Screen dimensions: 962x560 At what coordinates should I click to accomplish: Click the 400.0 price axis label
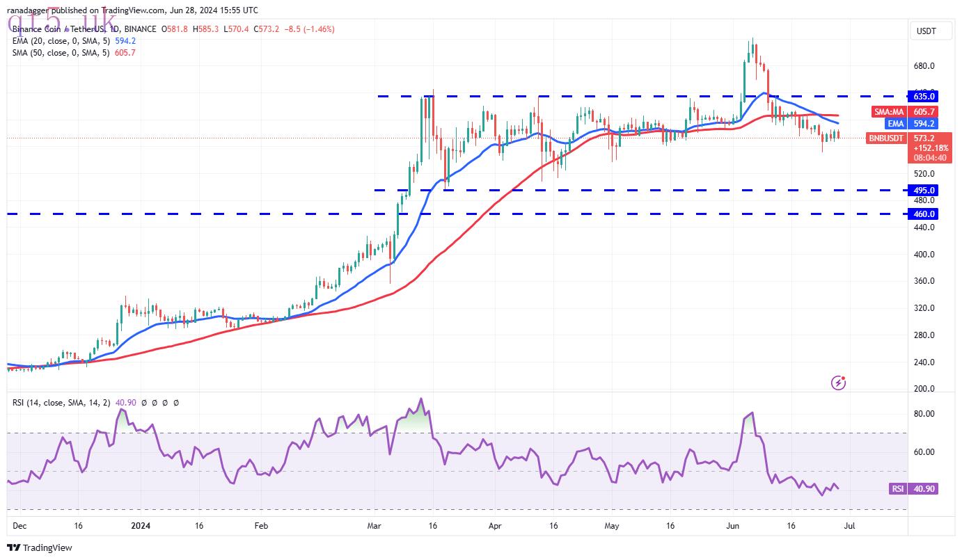924,255
